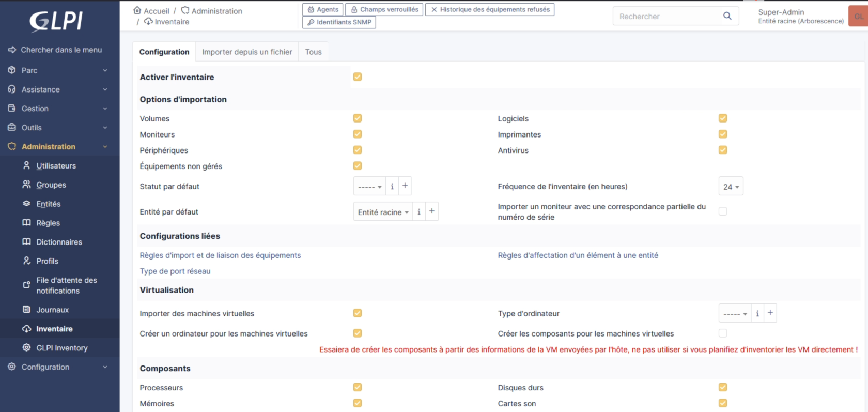Disable the Activer l'inventaire checkbox
The width and height of the screenshot is (868, 412).
coord(358,77)
